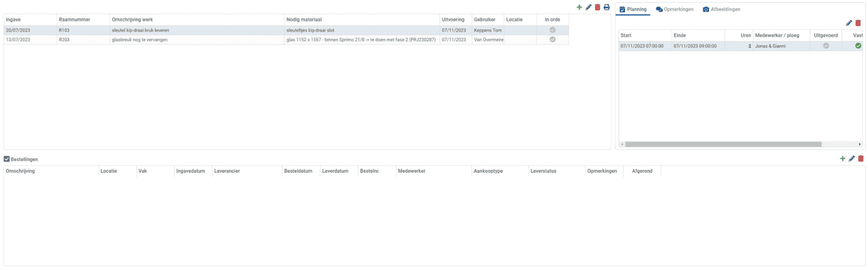868x270 pixels.
Task: Switch to the Opmerkingen tab
Action: [x=674, y=9]
